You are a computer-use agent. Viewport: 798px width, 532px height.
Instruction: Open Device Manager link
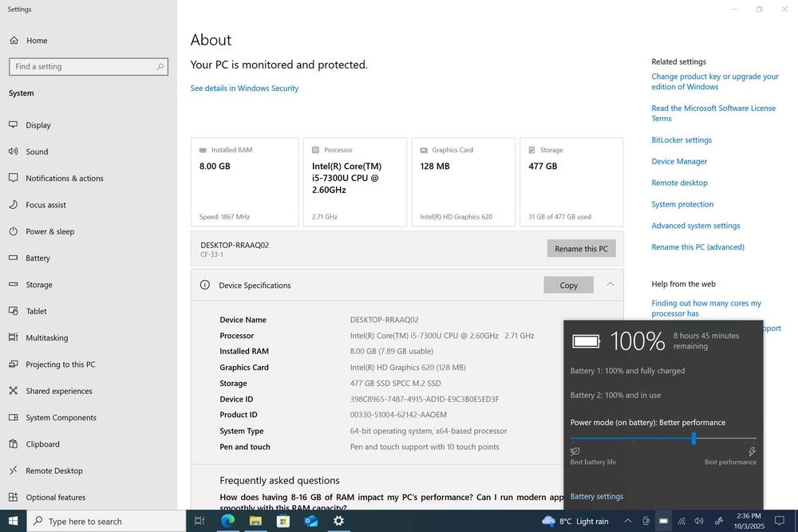[679, 161]
